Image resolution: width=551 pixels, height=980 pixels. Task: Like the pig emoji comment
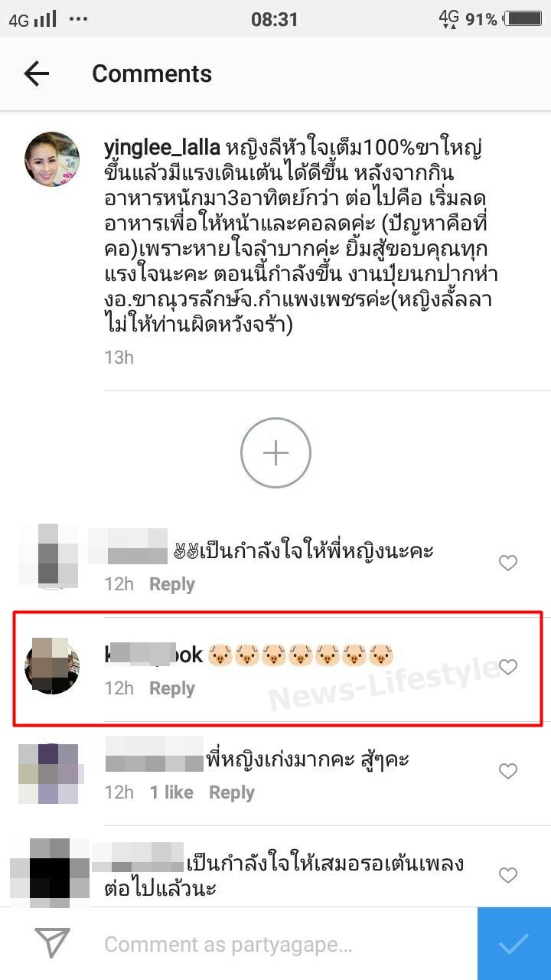508,667
